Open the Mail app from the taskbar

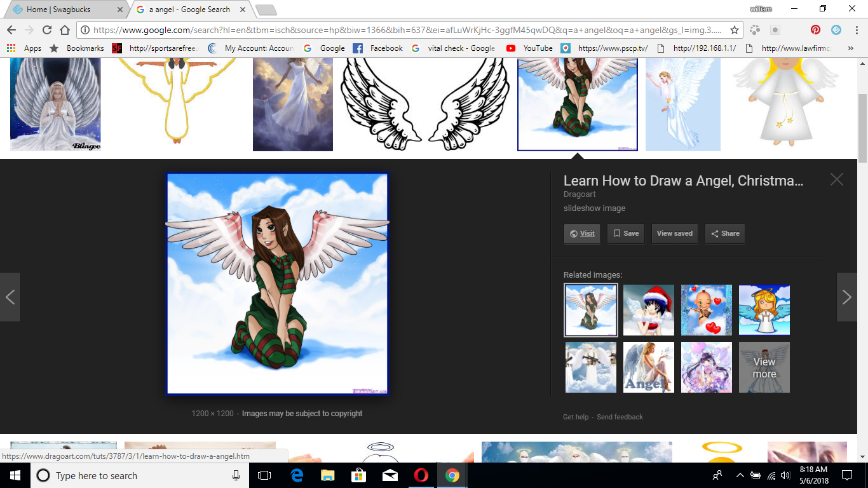390,475
